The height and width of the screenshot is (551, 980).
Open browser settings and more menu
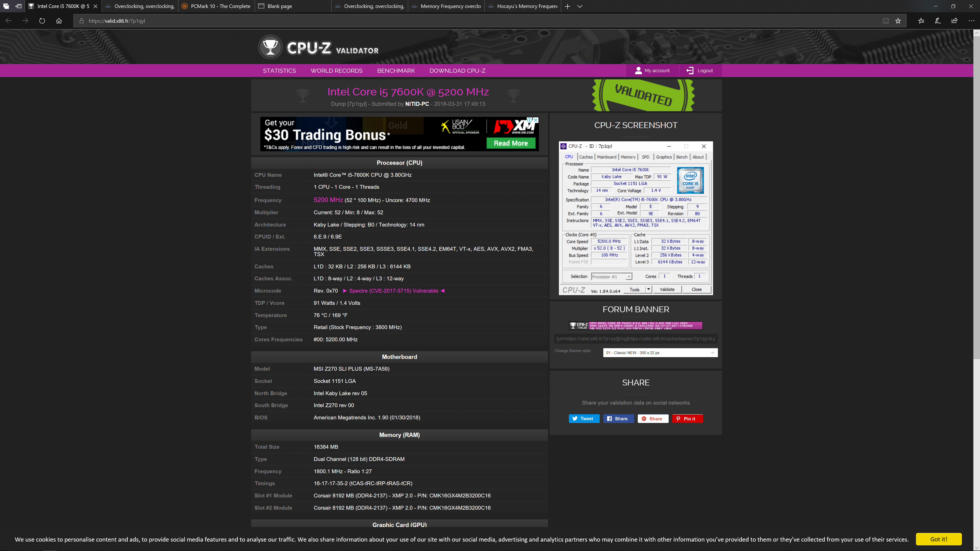coord(971,21)
